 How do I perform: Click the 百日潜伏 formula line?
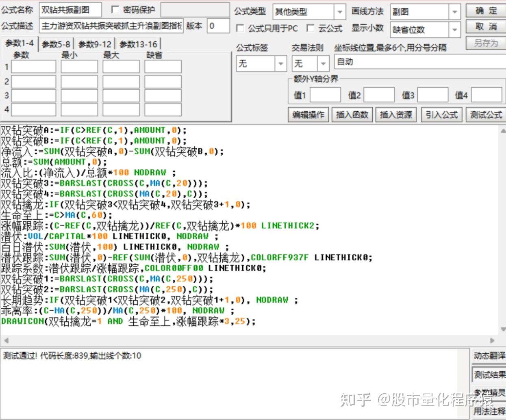tap(115, 247)
